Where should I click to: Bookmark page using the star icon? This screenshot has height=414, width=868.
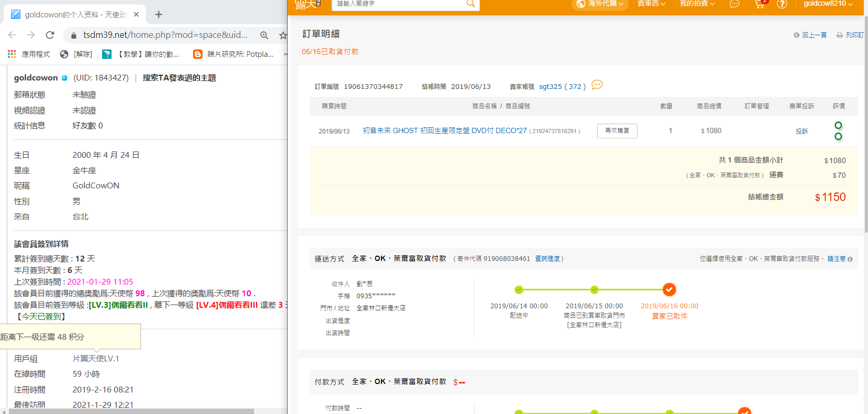pos(283,35)
